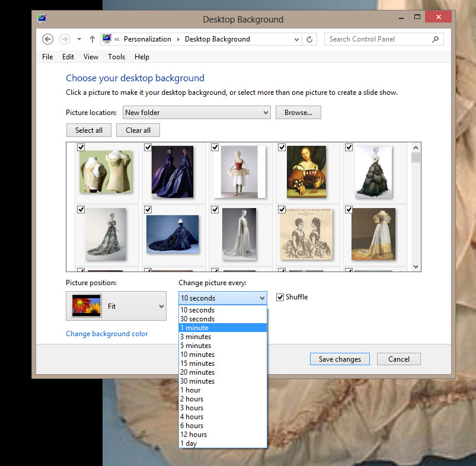The width and height of the screenshot is (476, 466).
Task: Click the Control Panel icon in address bar
Action: tap(107, 39)
